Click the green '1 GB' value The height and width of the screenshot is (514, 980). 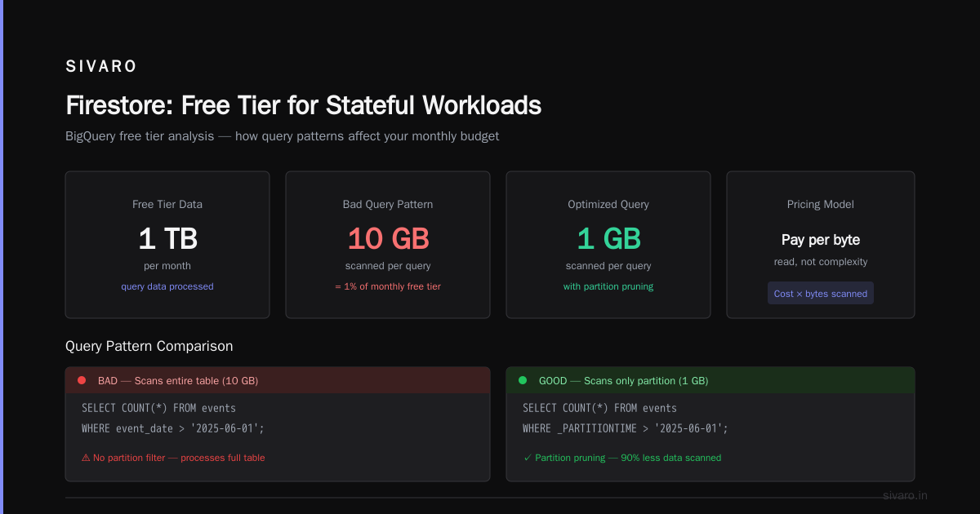(608, 238)
